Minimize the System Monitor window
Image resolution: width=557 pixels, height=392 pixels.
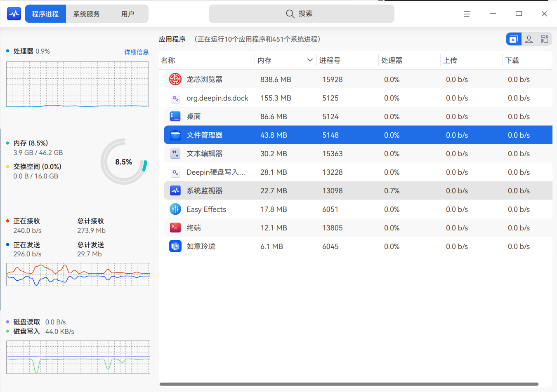493,14
